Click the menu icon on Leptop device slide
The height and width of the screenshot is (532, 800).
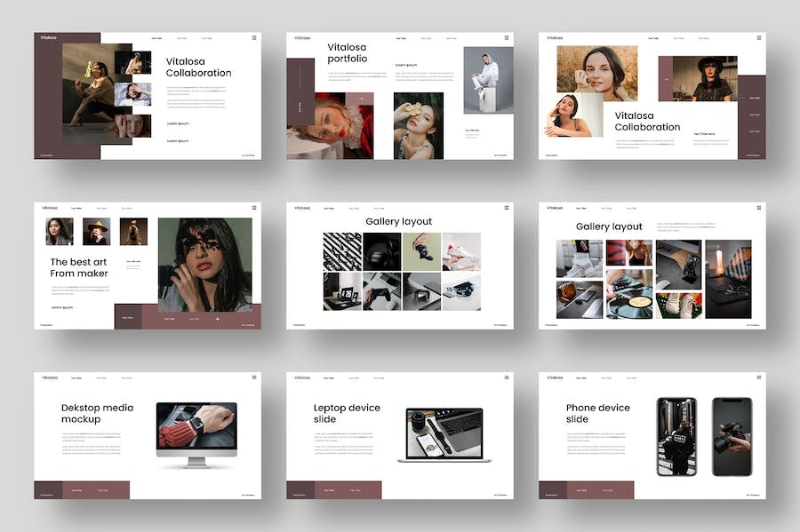click(x=507, y=377)
